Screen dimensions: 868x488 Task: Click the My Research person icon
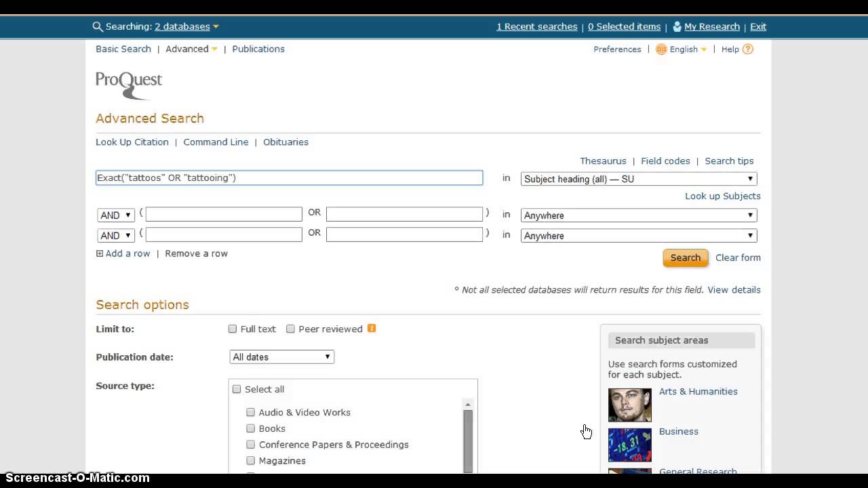point(677,27)
